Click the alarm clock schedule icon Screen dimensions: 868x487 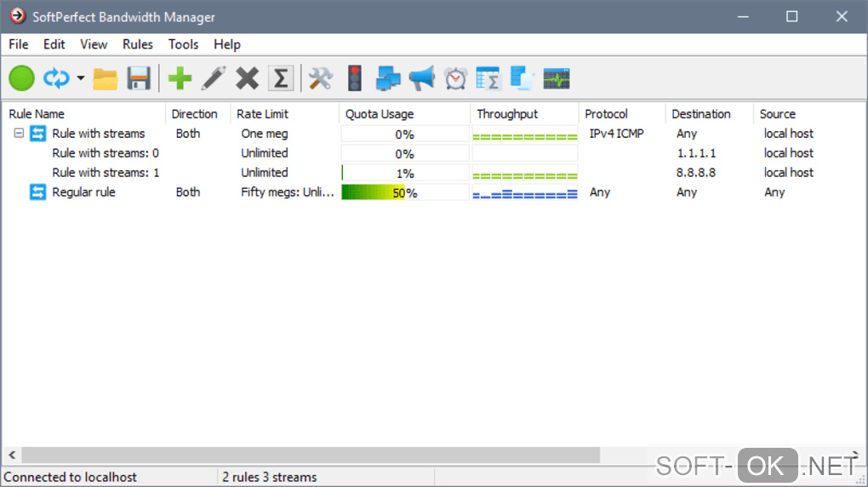point(455,78)
